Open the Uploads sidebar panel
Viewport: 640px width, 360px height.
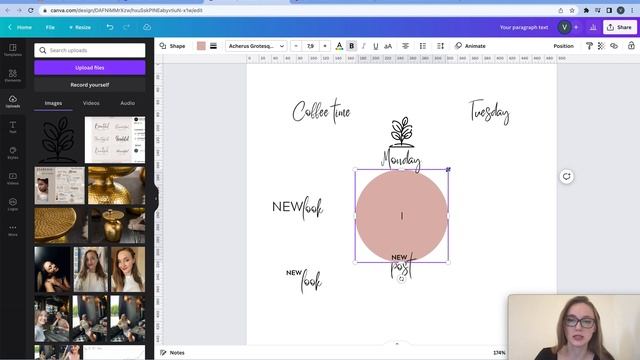tap(13, 101)
